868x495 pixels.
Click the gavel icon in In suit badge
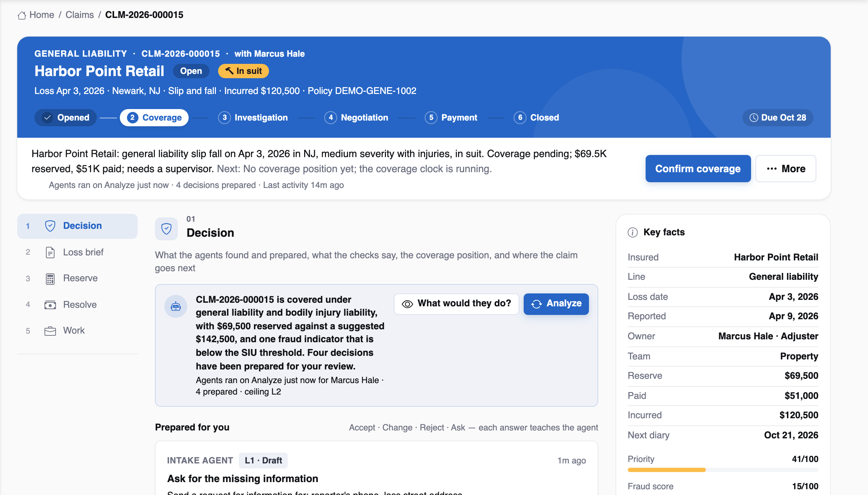(x=229, y=71)
